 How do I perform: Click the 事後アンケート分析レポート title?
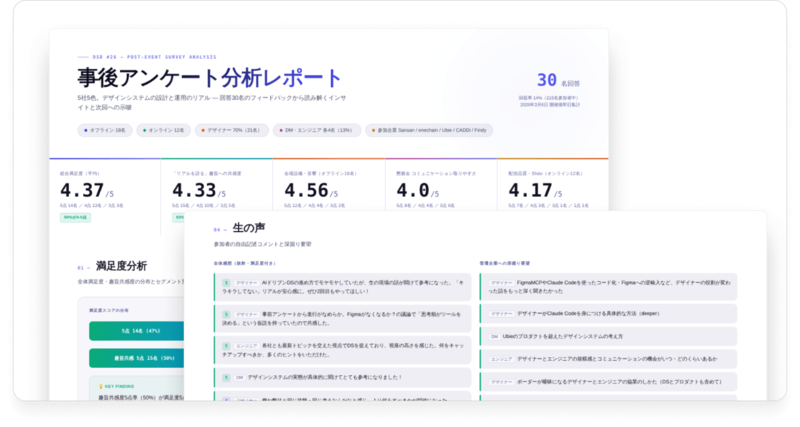209,78
